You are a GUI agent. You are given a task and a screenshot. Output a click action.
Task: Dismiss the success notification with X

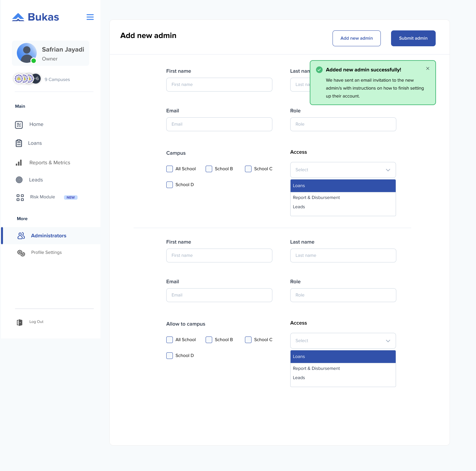tap(428, 68)
